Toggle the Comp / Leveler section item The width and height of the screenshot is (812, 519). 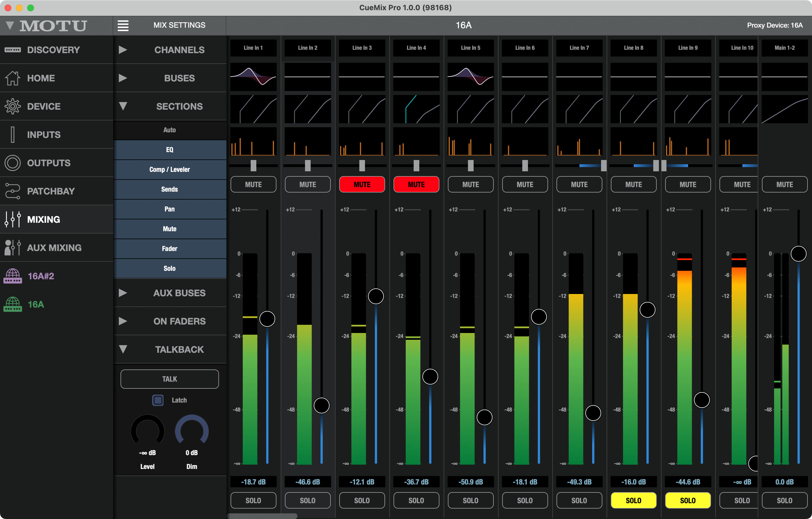click(x=170, y=170)
